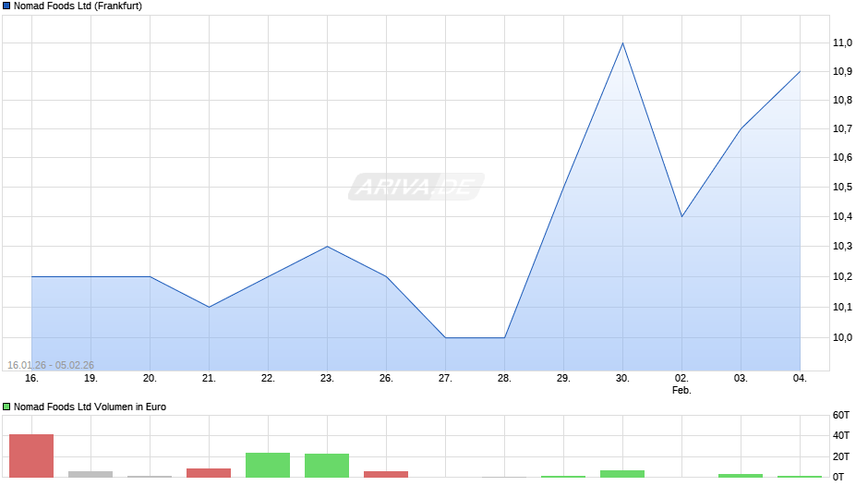Click the 10,2 price axis label
868x486 pixels.
pos(842,276)
